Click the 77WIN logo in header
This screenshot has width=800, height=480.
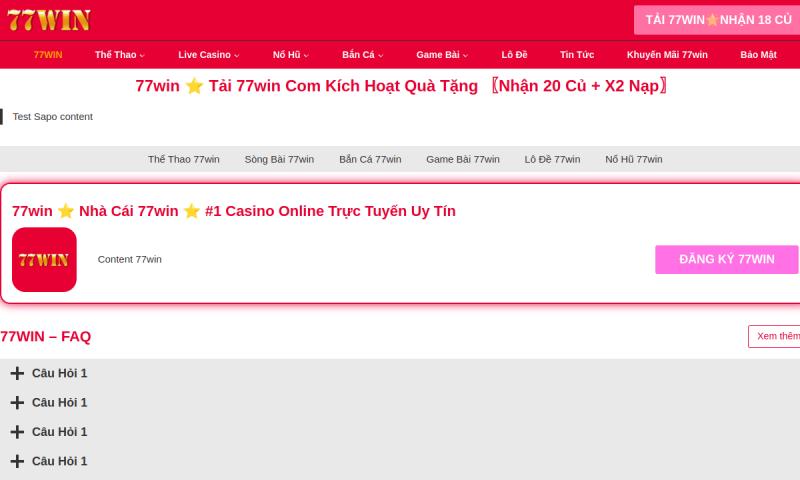pos(48,19)
